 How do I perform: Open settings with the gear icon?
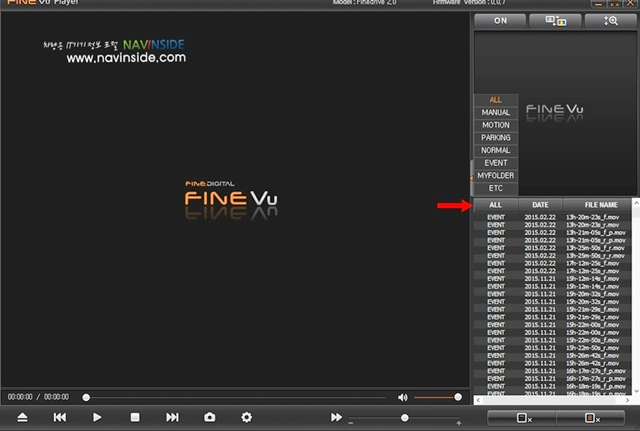tap(247, 417)
